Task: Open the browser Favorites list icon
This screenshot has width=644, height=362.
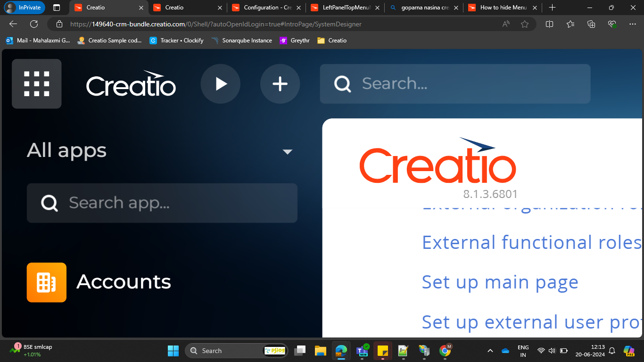Action: [x=570, y=24]
